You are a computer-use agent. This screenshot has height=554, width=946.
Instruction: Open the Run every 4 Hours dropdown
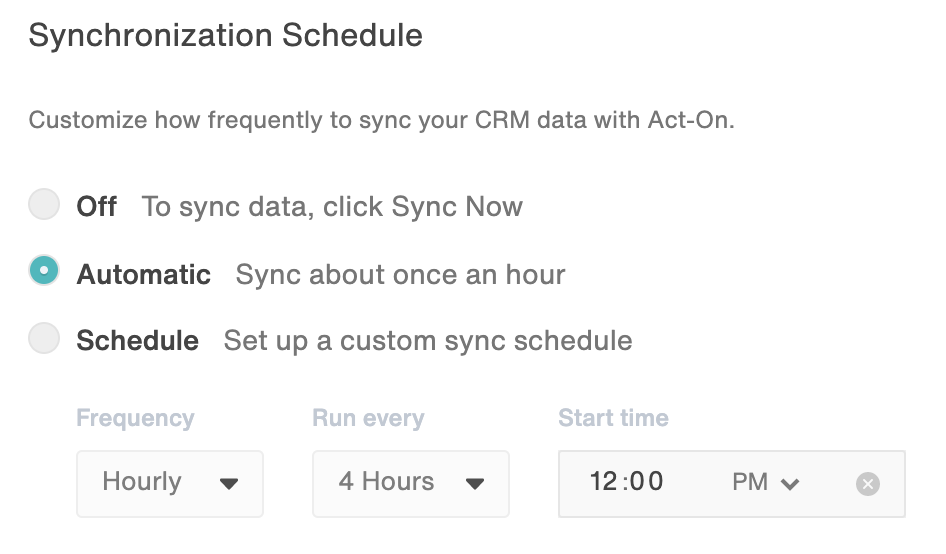(410, 483)
